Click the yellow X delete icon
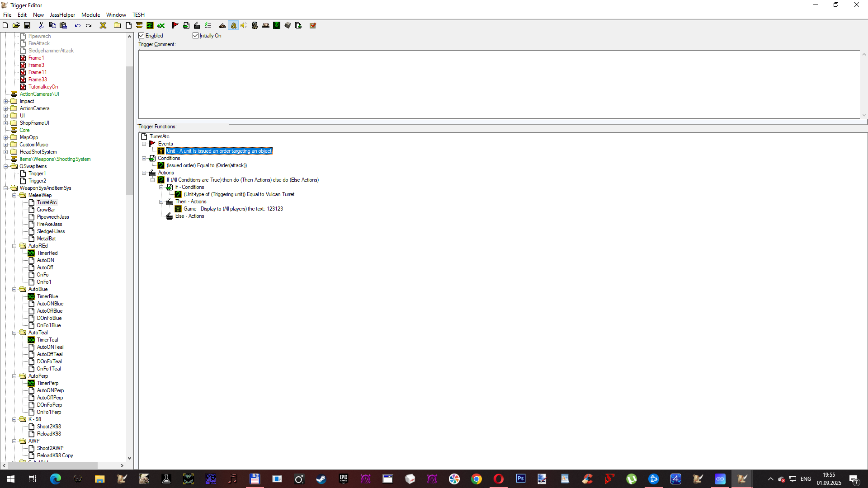Screen dimensions: 868x488 (x=103, y=26)
